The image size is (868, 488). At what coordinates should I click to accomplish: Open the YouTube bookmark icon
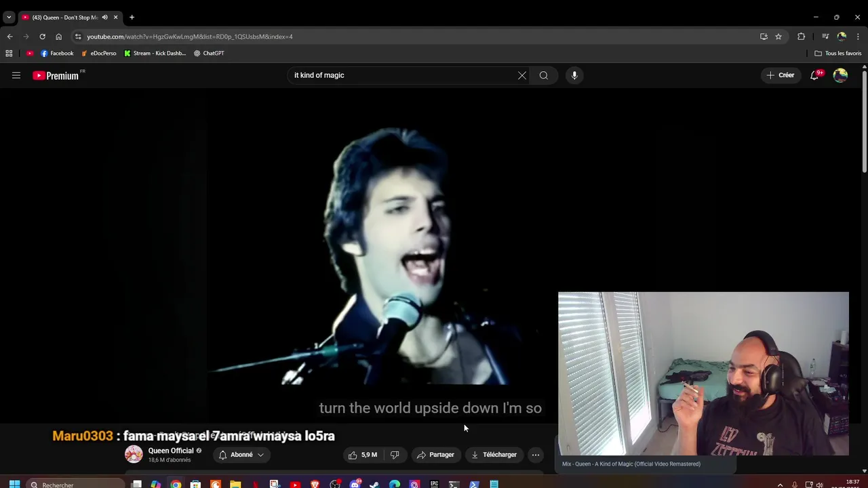pos(29,53)
